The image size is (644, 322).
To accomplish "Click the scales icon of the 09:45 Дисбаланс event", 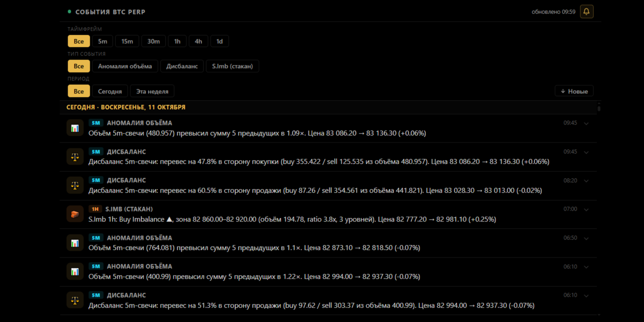I will 75,157.
